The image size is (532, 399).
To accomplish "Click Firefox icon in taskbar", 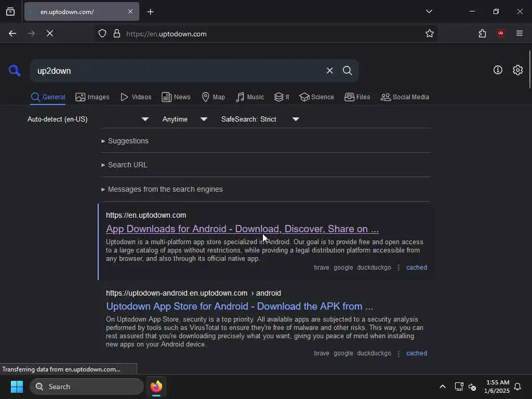I will coord(156,387).
